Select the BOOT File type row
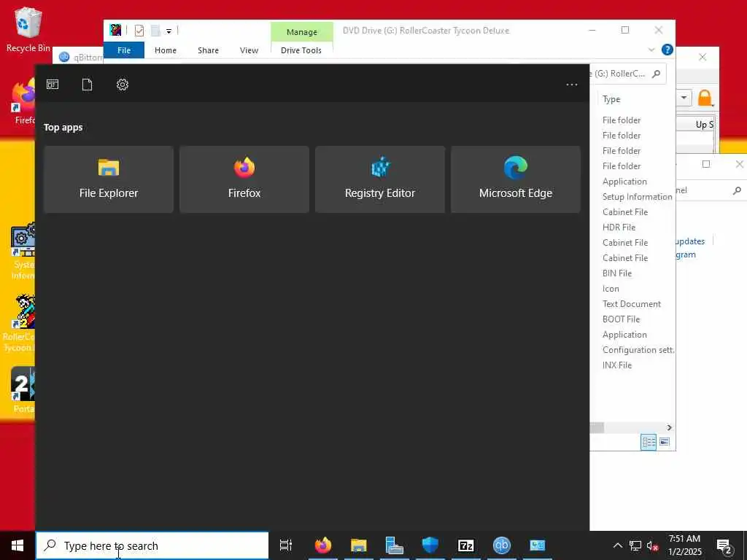The height and width of the screenshot is (560, 747). 621,319
